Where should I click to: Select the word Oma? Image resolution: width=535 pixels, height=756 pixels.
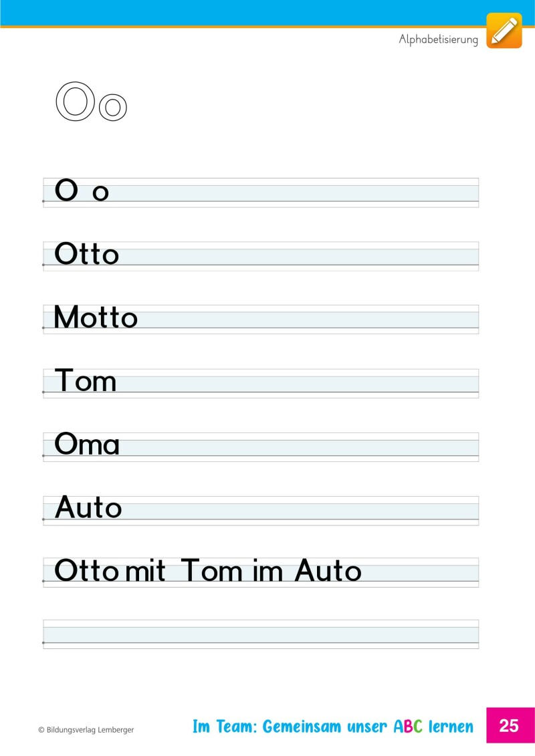tap(87, 445)
